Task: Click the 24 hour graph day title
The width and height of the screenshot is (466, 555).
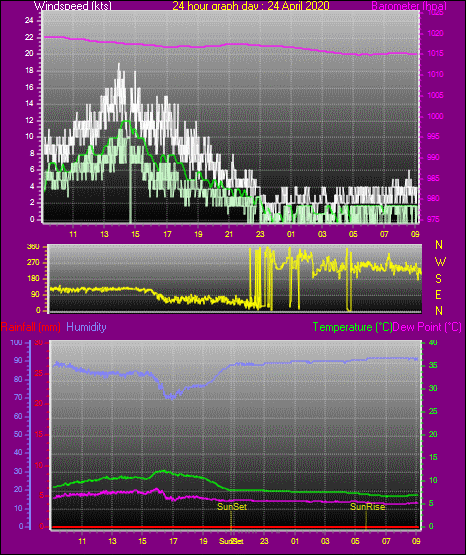Action: 251,6
